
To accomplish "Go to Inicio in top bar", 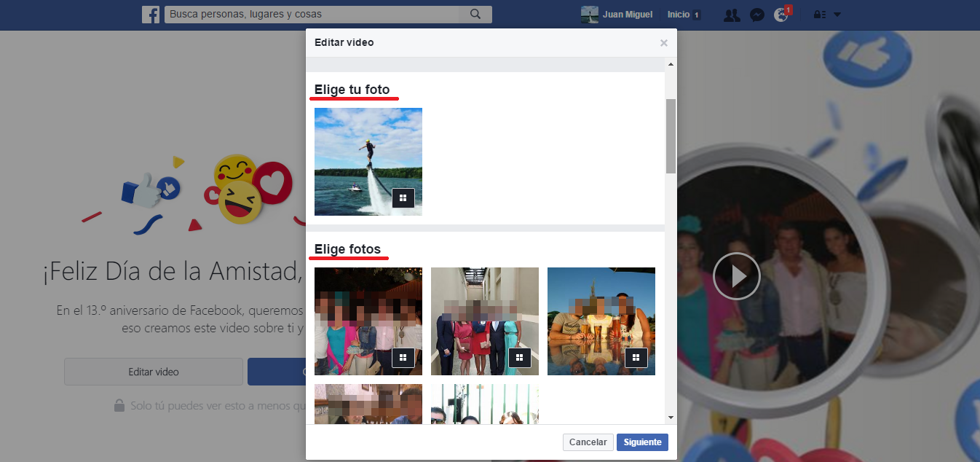I will tap(678, 15).
